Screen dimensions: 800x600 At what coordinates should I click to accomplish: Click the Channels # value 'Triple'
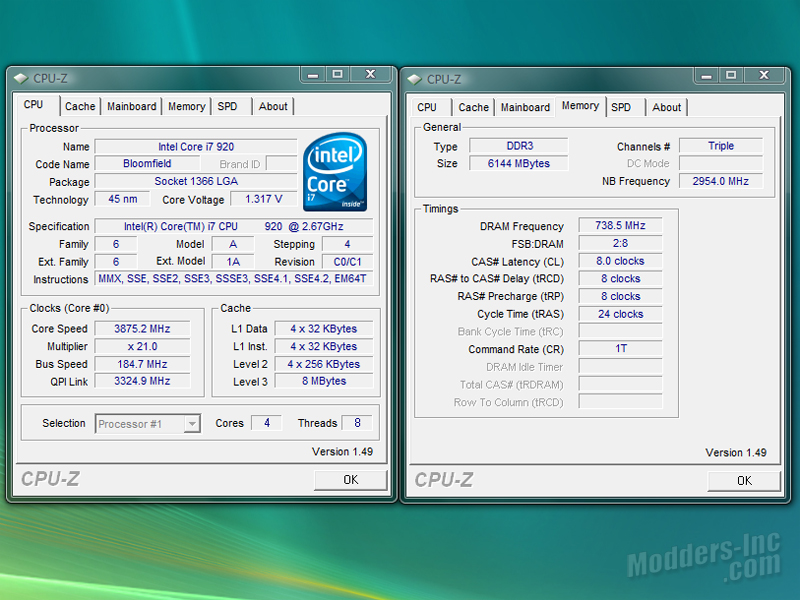(721, 146)
